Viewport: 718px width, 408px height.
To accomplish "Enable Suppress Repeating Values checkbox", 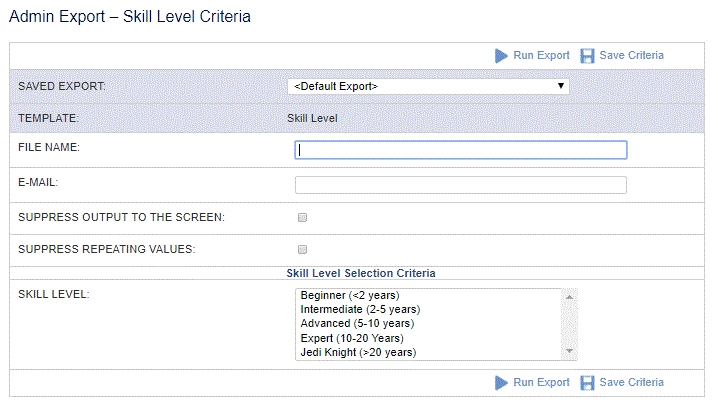I will pos(302,250).
